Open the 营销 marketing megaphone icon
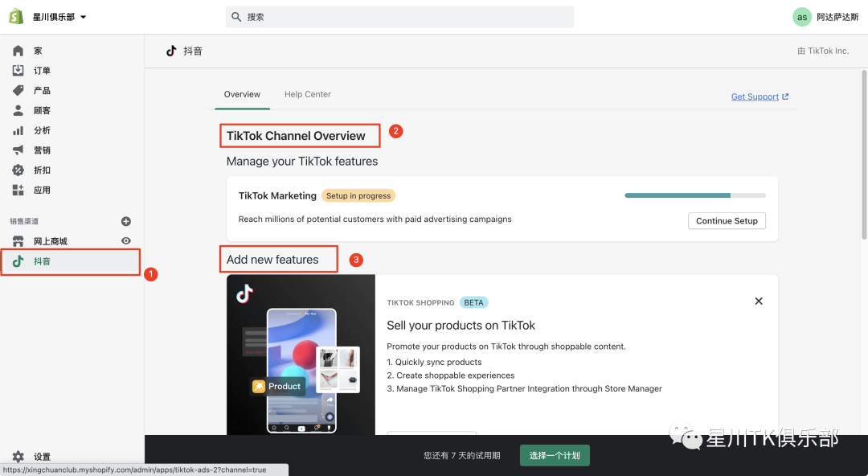The height and width of the screenshot is (476, 868). (x=18, y=150)
